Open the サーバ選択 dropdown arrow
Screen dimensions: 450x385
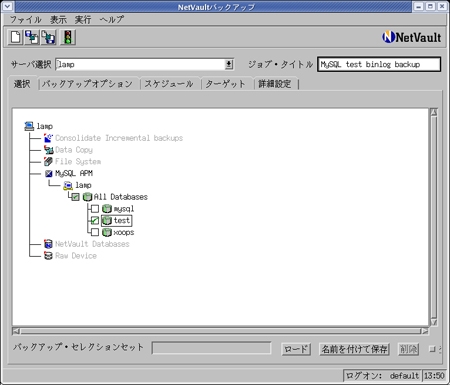coord(229,64)
